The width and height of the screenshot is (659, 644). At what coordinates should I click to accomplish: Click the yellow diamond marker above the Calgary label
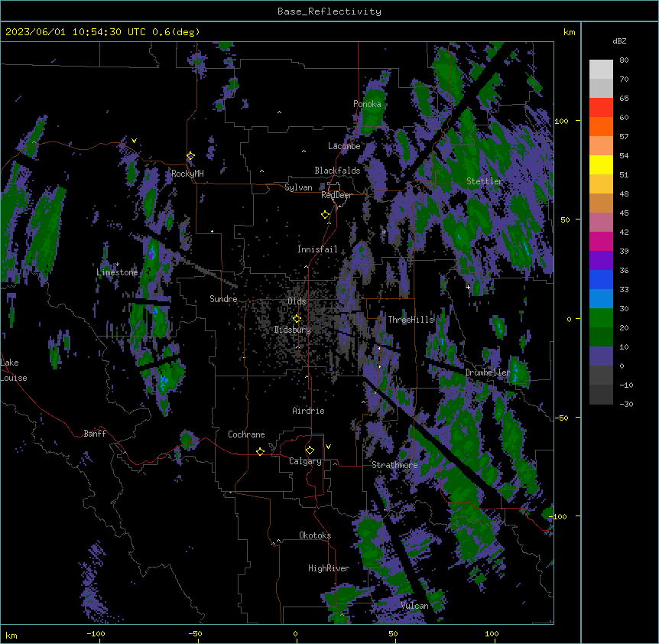pos(310,450)
